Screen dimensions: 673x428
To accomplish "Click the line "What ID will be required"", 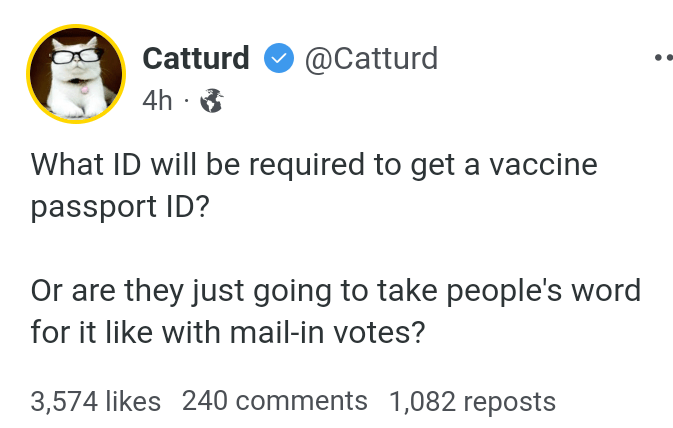I will coord(314,164).
